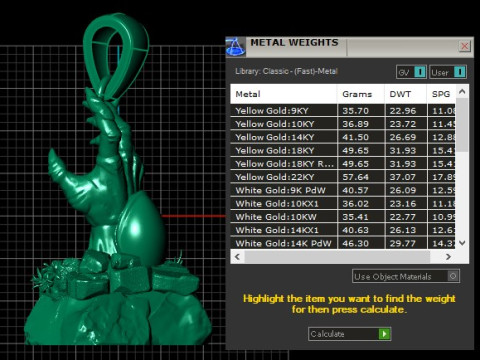Toggle the User library switch

(x=448, y=72)
